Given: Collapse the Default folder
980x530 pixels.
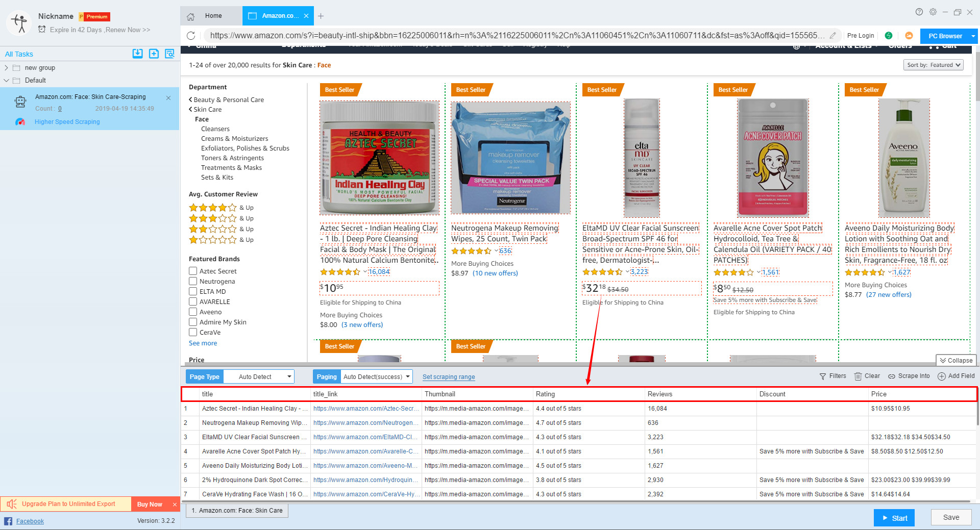Looking at the screenshot, I should pyautogui.click(x=6, y=80).
